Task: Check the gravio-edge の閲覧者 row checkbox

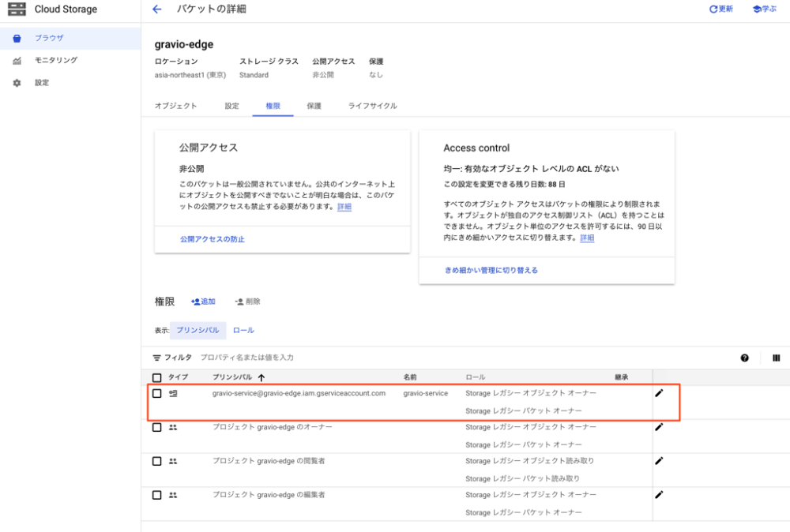Action: point(156,461)
